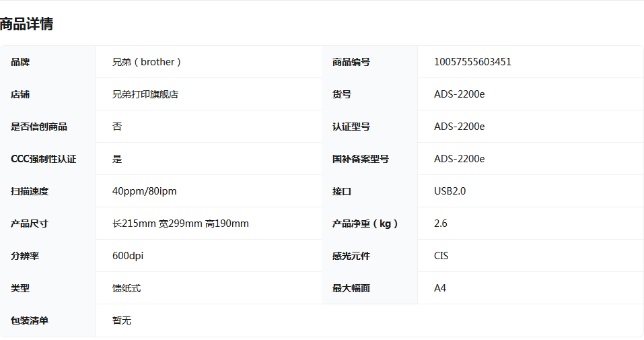This screenshot has height=340, width=644.
Task: Click the A4 maximum format value
Action: pos(440,289)
